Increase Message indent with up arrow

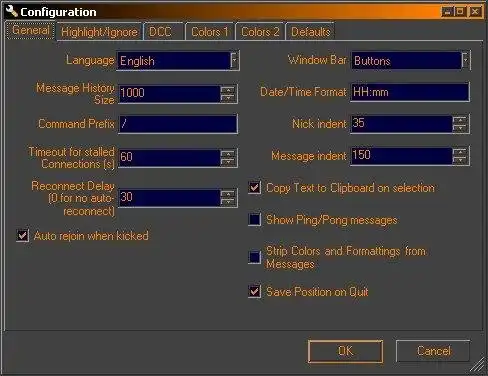pyautogui.click(x=461, y=152)
